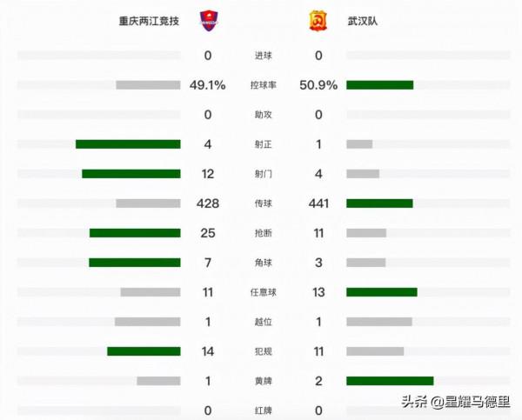Select the 射门 shots stat label
Image resolution: width=522 pixels, height=420 pixels.
click(x=263, y=174)
